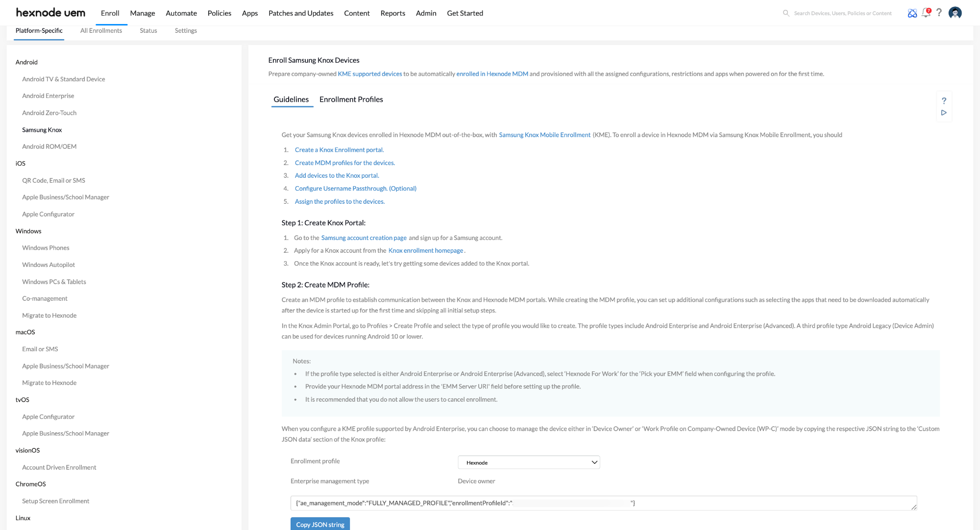Open the notifications bell
Image resolution: width=980 pixels, height=530 pixels.
pyautogui.click(x=926, y=13)
